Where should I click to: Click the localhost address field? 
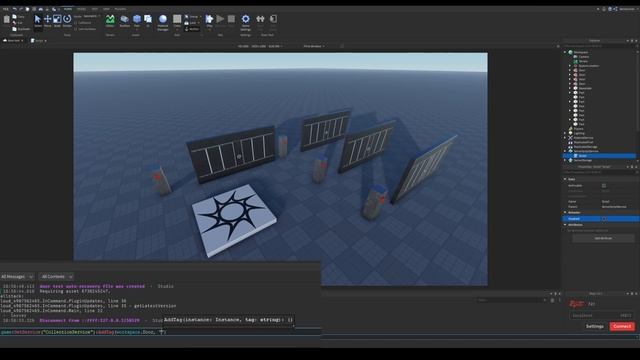pyautogui.click(x=594, y=316)
